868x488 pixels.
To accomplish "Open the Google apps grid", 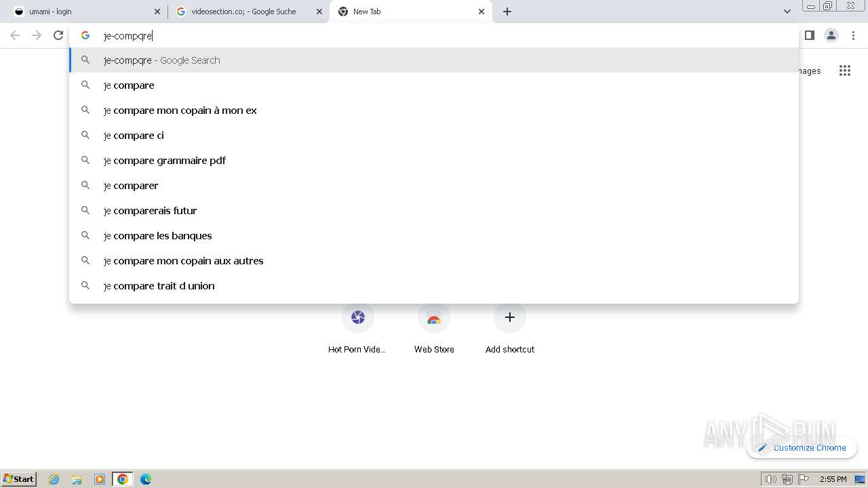I will pos(844,70).
